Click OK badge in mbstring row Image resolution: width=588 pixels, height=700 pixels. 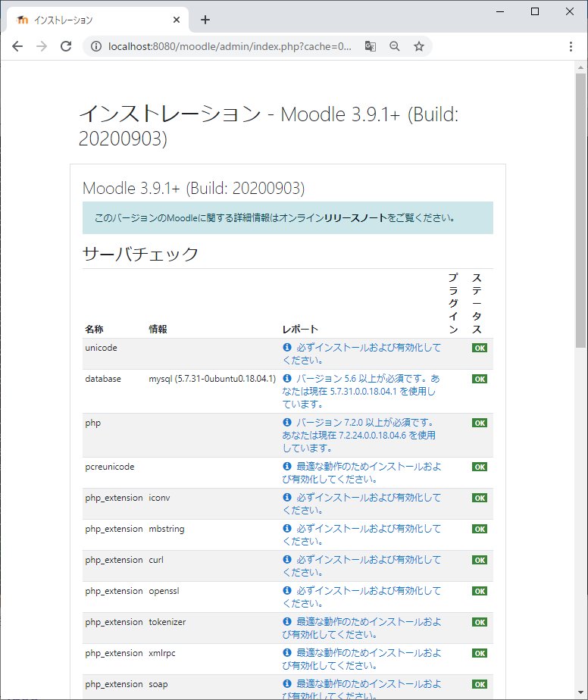tap(480, 529)
